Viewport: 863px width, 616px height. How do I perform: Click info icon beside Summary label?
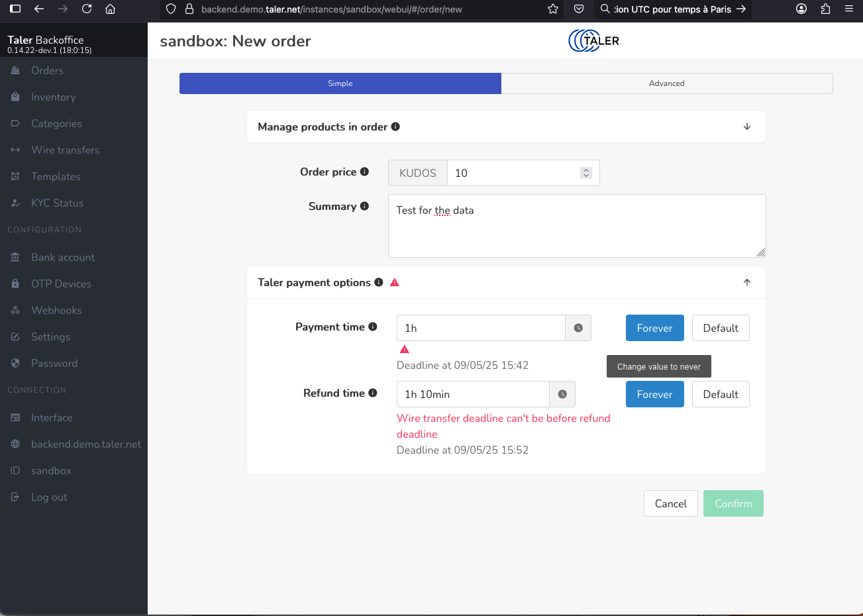point(364,206)
